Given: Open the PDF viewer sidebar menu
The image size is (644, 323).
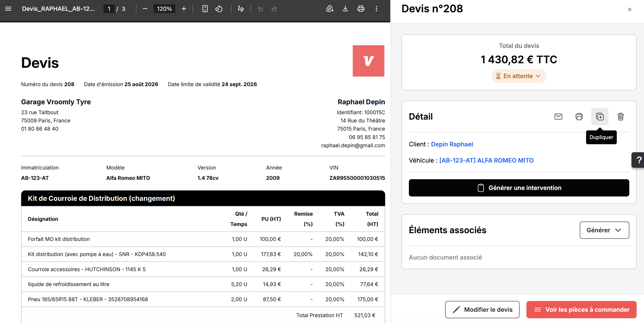Looking at the screenshot, I should 8,9.
